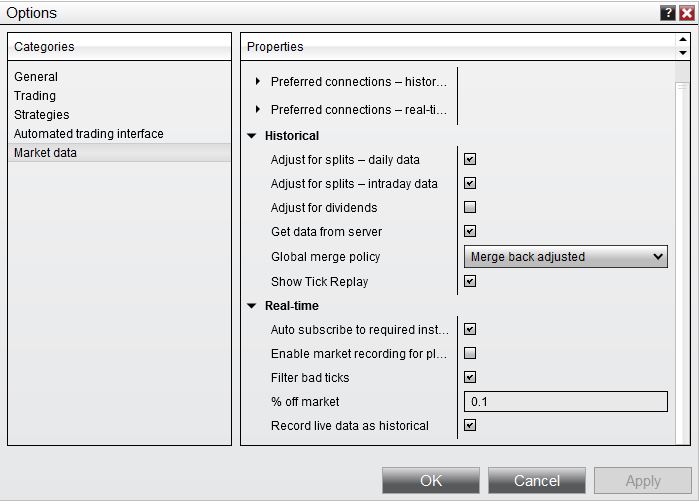The height and width of the screenshot is (504, 699).
Task: Click the % off market input field
Action: [x=566, y=402]
